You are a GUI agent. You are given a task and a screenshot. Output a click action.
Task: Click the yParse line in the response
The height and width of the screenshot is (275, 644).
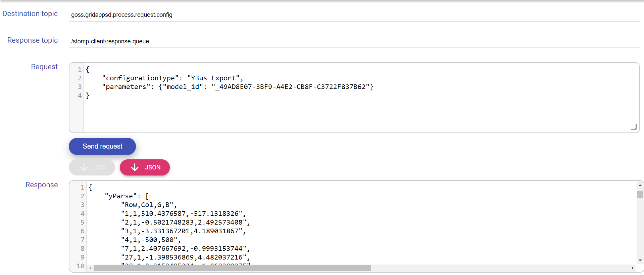pyautogui.click(x=127, y=196)
